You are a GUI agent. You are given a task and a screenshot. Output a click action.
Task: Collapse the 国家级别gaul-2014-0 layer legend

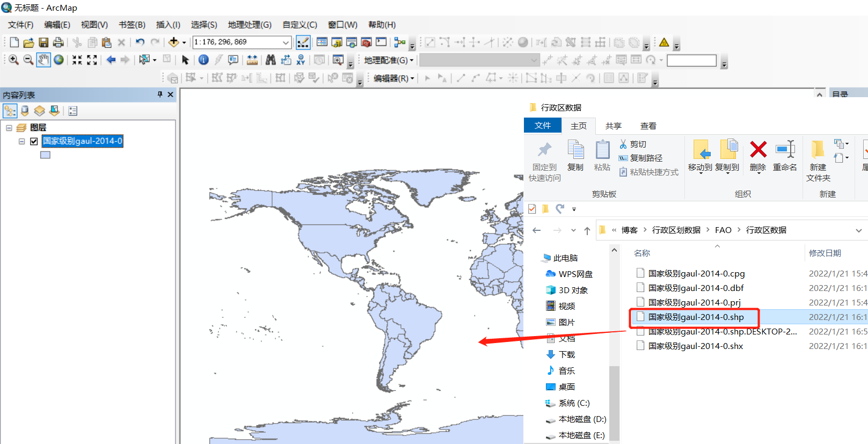pyautogui.click(x=22, y=141)
